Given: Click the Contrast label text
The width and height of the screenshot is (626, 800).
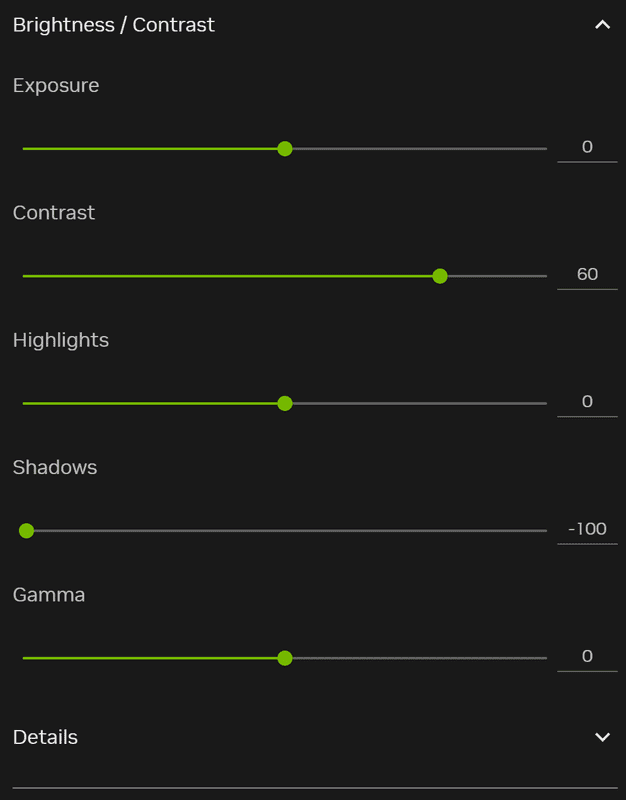Looking at the screenshot, I should [54, 212].
